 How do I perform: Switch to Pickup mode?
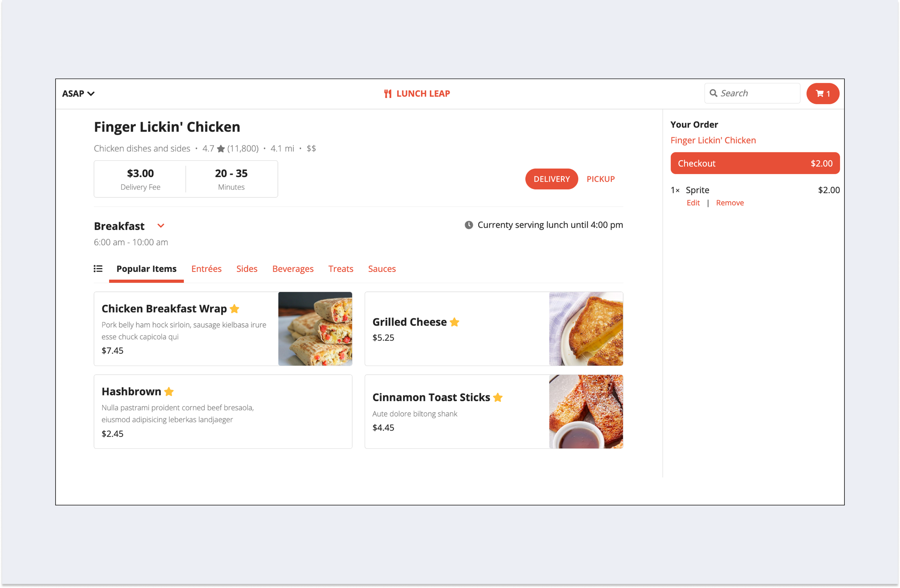coord(600,179)
